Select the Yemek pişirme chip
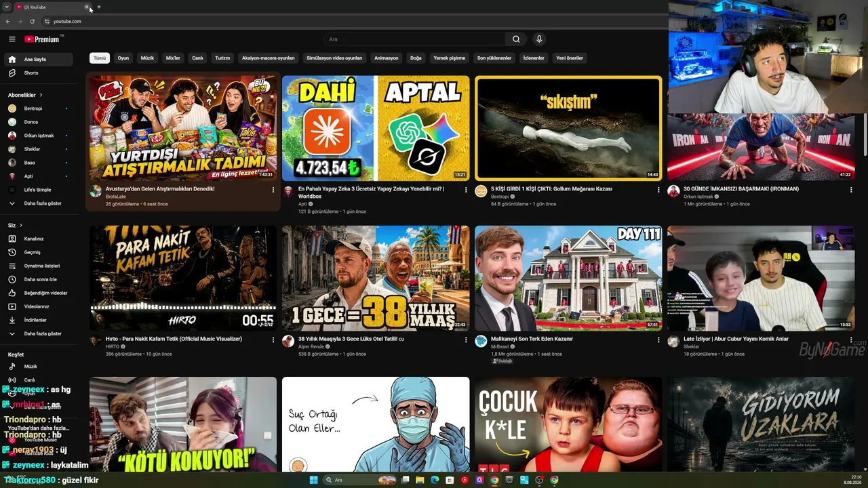 tap(450, 58)
